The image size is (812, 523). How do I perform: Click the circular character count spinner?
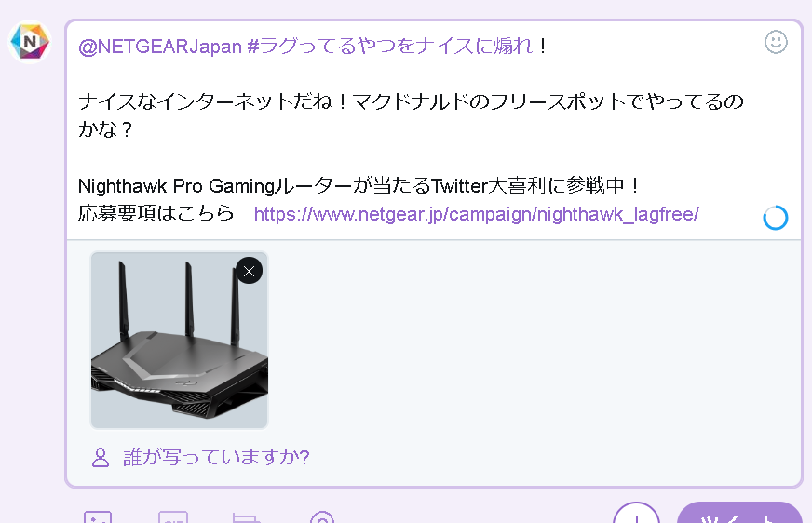click(776, 218)
